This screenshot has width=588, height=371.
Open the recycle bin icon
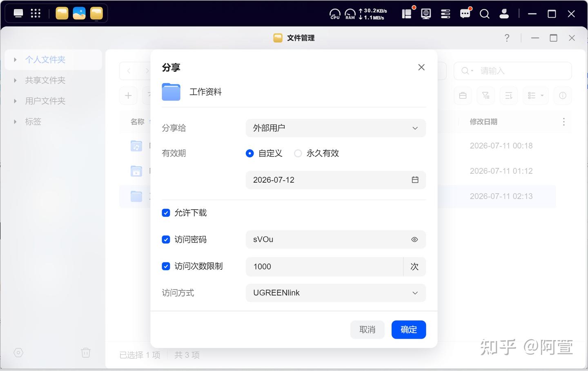pyautogui.click(x=86, y=353)
